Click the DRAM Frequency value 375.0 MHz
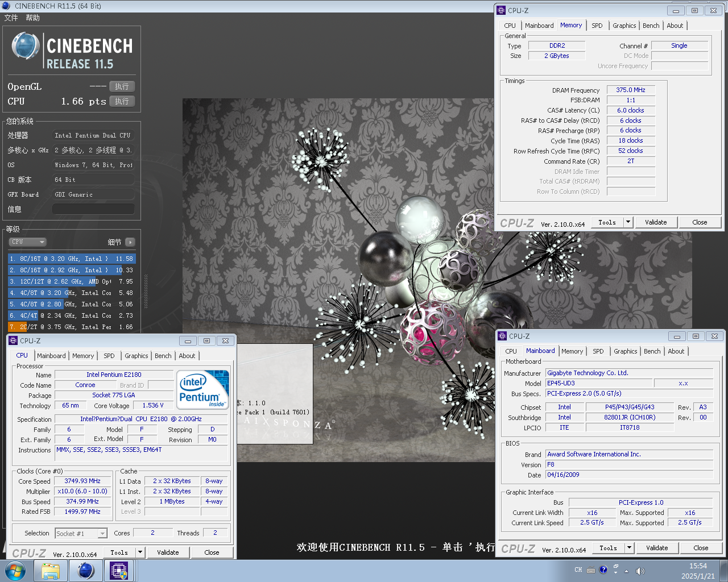 coord(631,90)
